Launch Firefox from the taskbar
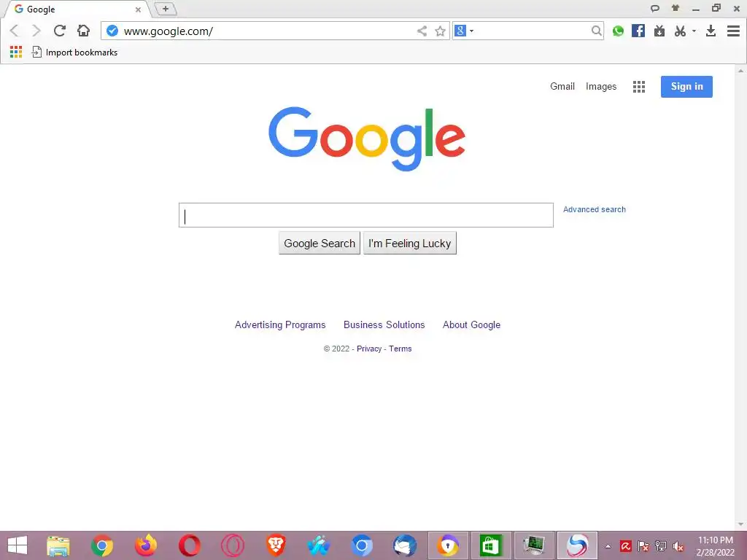 tap(146, 545)
